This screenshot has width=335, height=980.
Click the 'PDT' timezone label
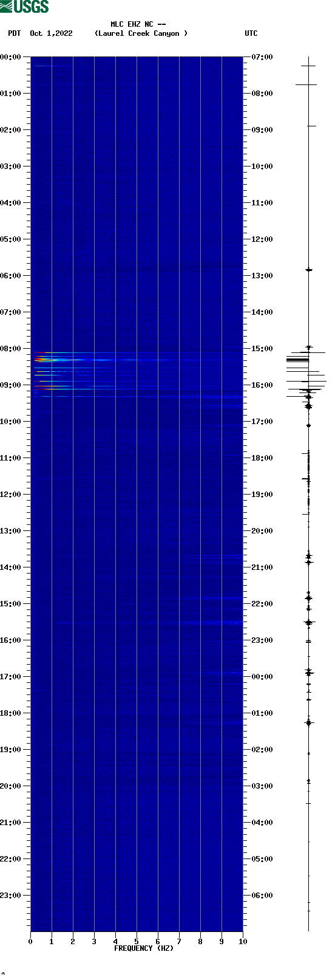click(14, 33)
